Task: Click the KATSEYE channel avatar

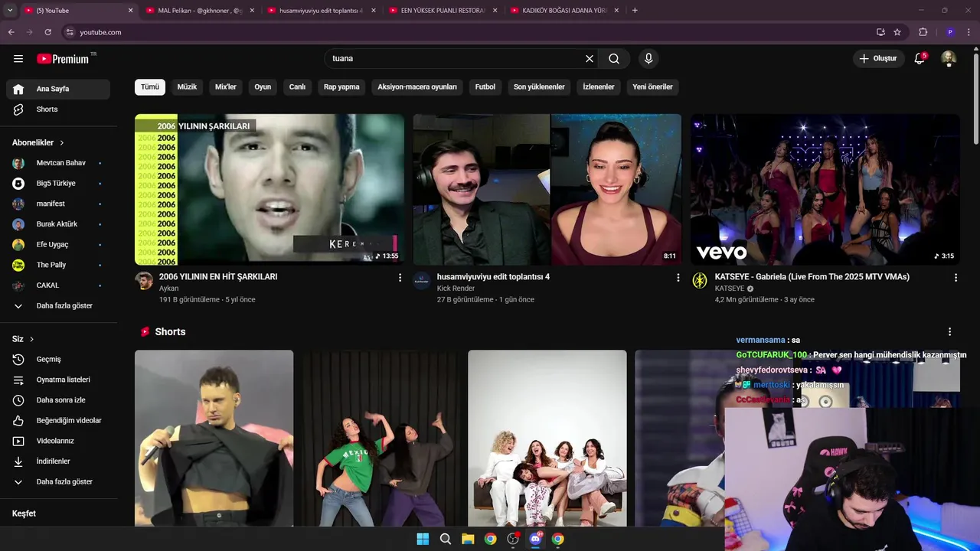Action: 700,281
